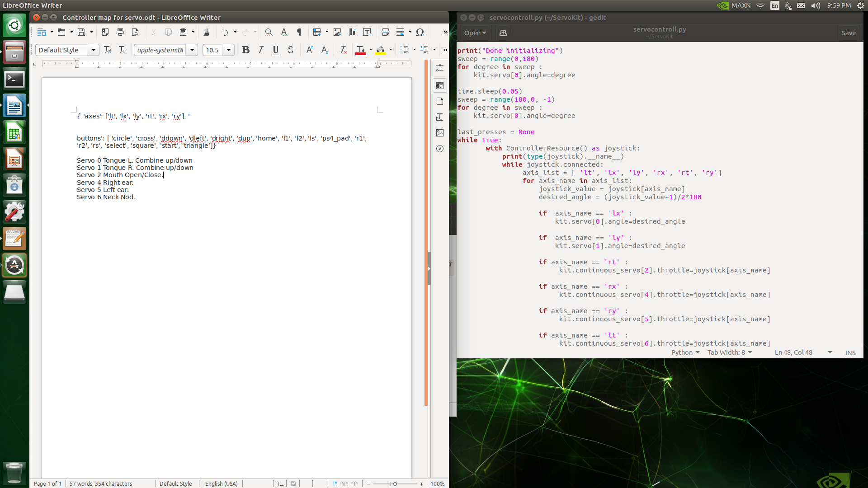Toggle Bold formatting
Viewport: 868px width, 488px height.
[x=245, y=50]
